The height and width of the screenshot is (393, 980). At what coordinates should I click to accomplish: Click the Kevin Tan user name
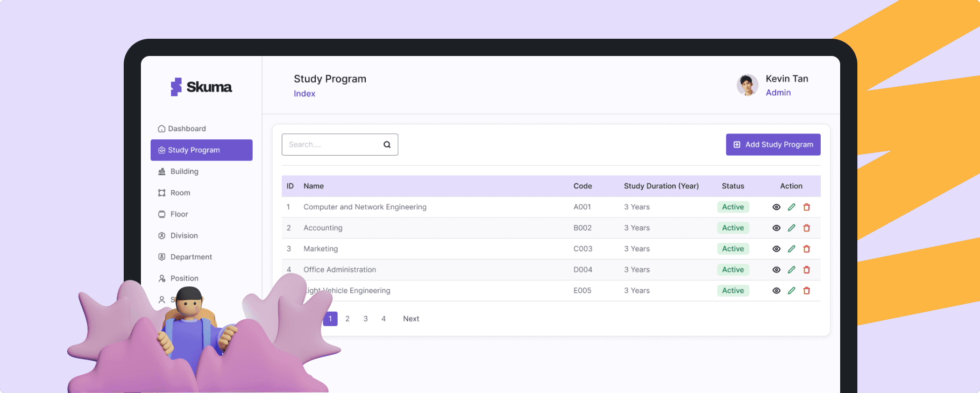[x=787, y=79]
